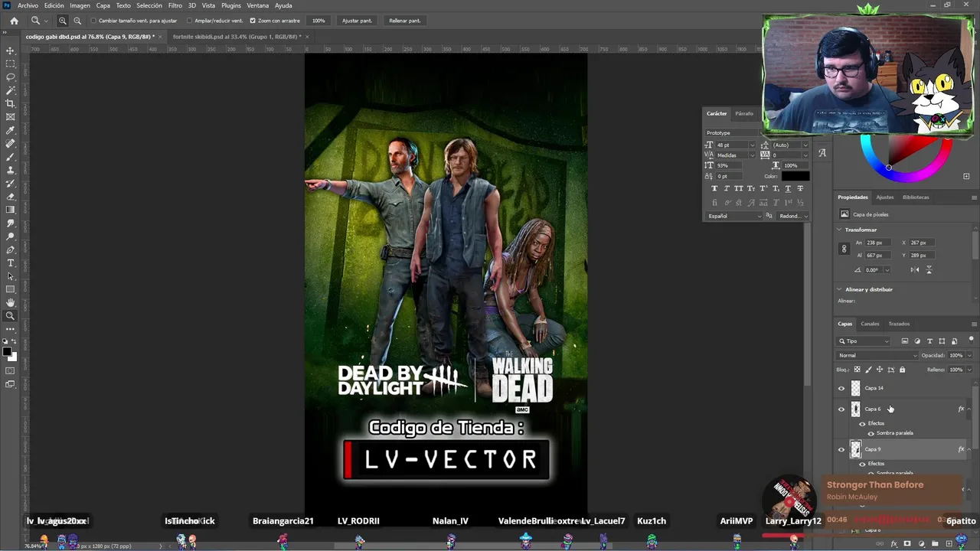Collapse Alinear y distribuir section
The height and width of the screenshot is (551, 980).
pyautogui.click(x=840, y=289)
